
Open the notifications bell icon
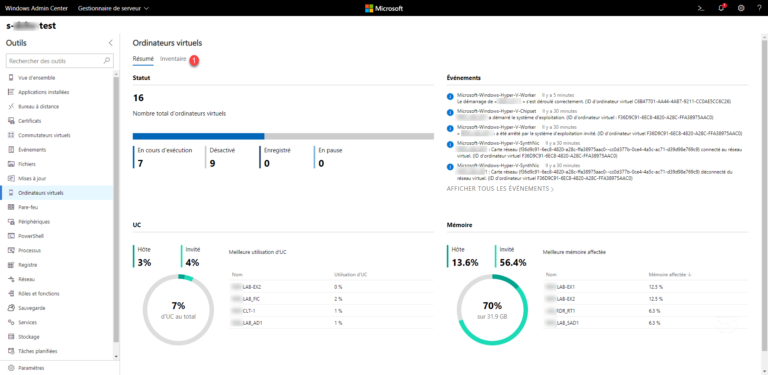[x=721, y=8]
